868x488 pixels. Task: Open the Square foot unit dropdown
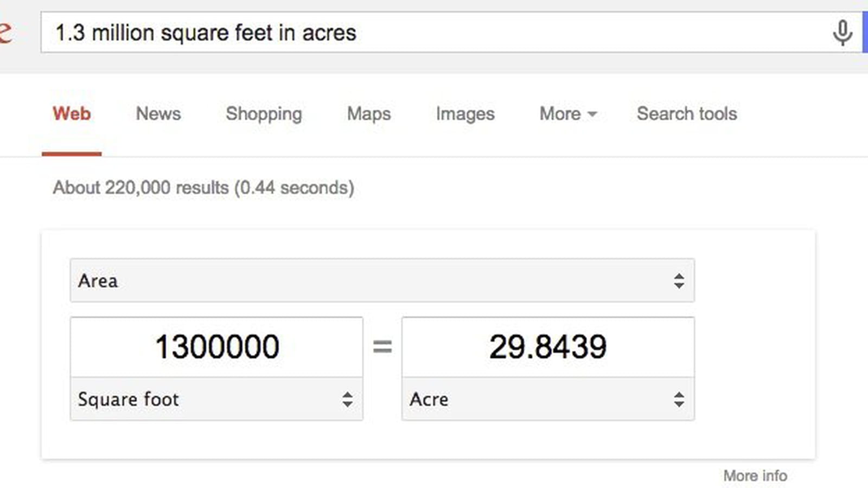216,399
